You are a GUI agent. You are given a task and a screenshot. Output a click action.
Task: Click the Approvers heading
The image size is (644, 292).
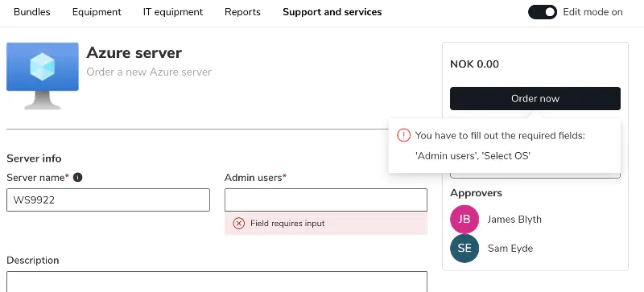pos(476,192)
